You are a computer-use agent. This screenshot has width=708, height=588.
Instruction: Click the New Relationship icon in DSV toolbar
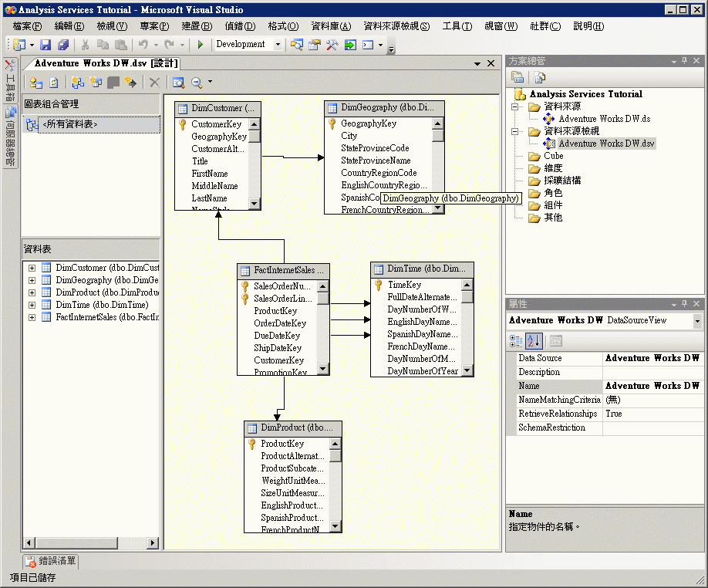(x=130, y=83)
